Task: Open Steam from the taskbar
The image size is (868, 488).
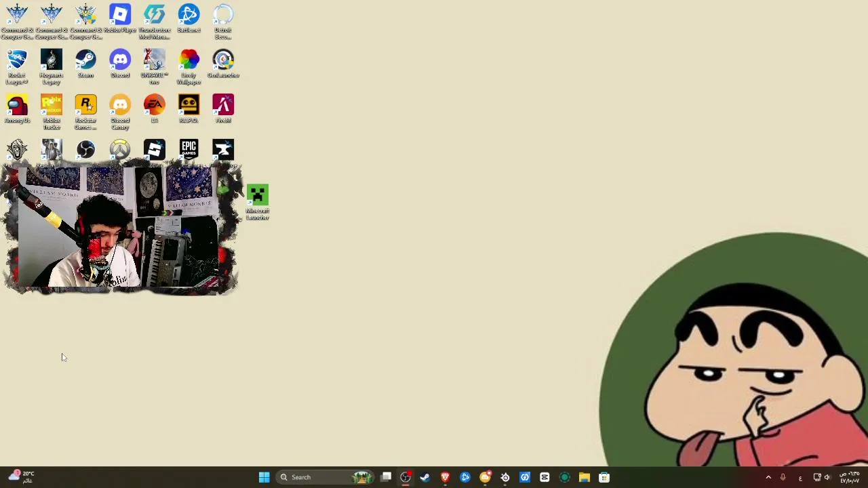Action: click(425, 477)
